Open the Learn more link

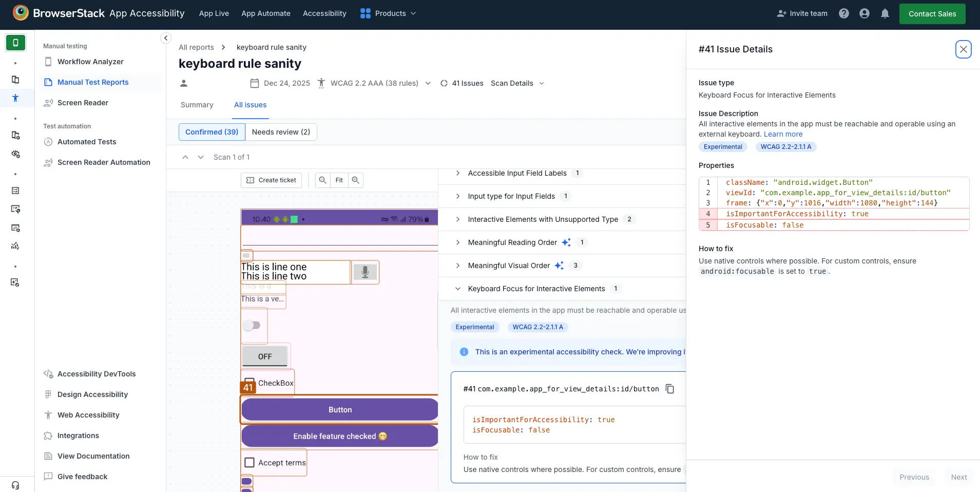point(783,134)
